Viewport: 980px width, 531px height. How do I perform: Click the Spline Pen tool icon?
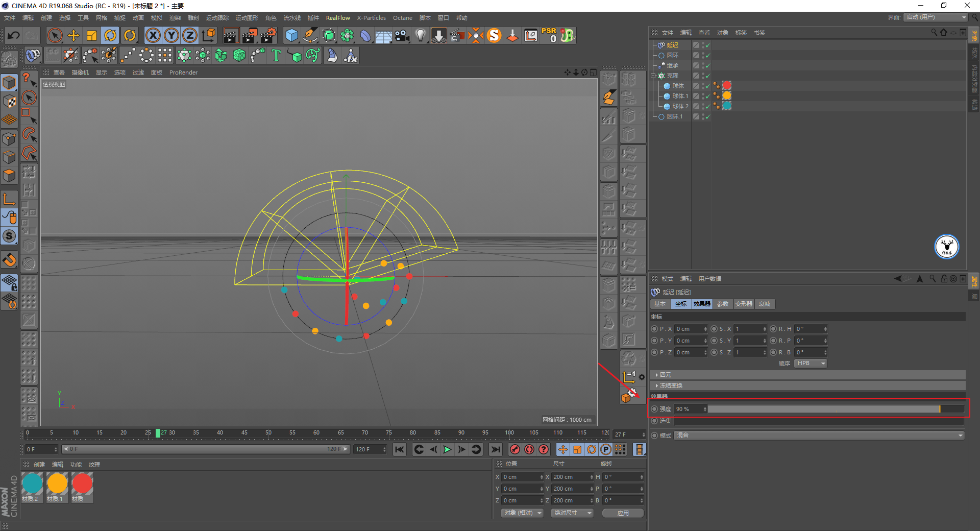coord(310,35)
